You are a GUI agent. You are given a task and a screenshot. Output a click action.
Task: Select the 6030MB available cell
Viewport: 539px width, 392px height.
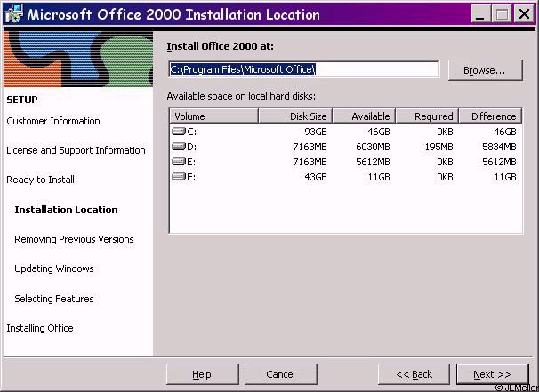pos(373,147)
